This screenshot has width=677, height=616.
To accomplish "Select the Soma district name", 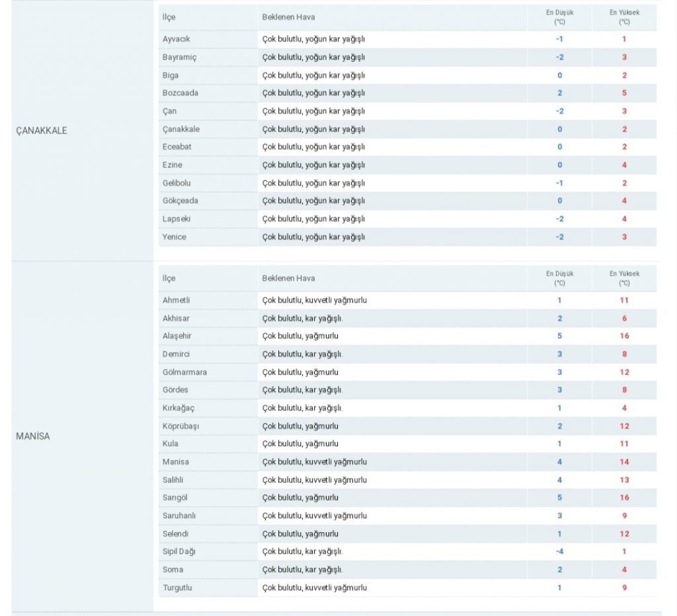I will (x=173, y=570).
